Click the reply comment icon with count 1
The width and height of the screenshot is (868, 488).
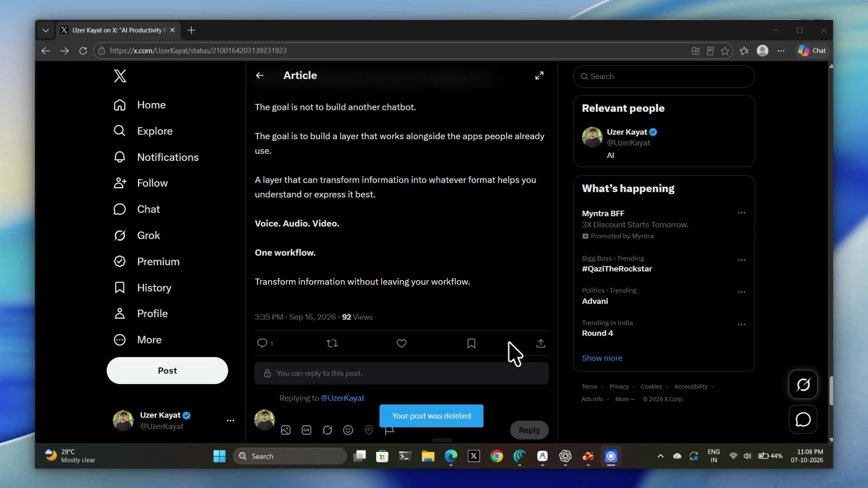coord(265,343)
